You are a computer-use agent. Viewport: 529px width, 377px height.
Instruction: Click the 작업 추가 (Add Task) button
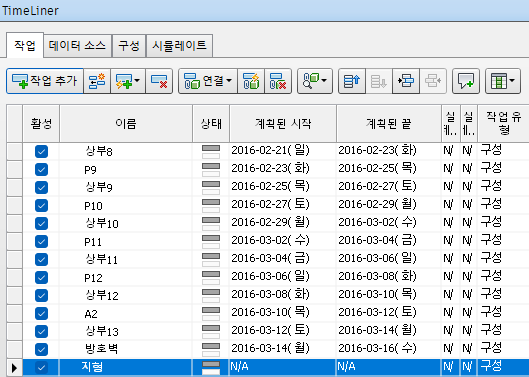pyautogui.click(x=45, y=81)
